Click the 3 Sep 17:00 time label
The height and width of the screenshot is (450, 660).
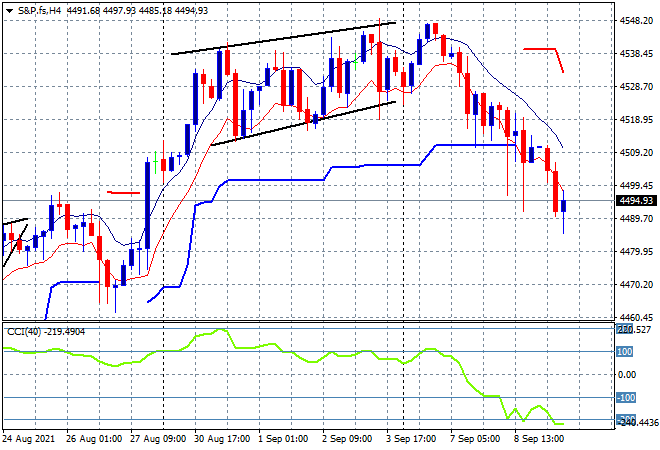(x=411, y=439)
